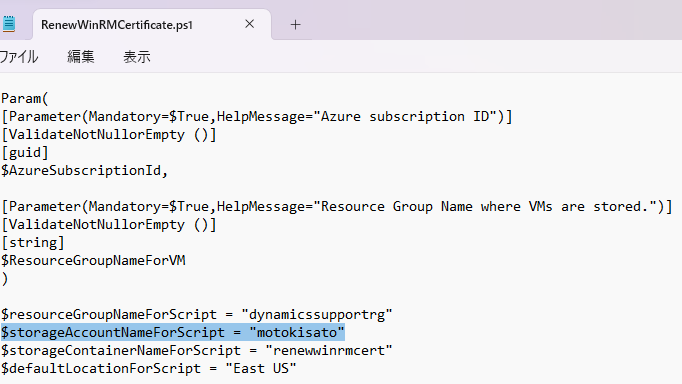
Task: Click the "Resource Group Name where VMs" text
Action: click(x=437, y=207)
